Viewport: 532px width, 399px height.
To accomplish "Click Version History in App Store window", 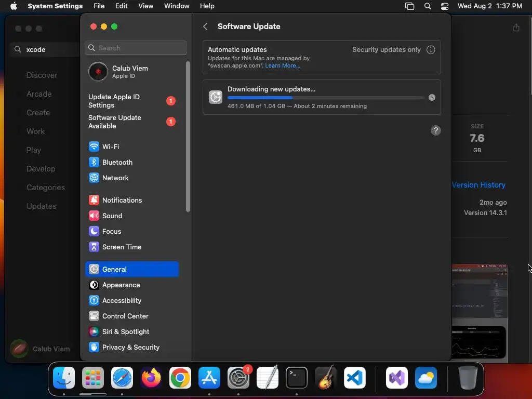I will 478,185.
